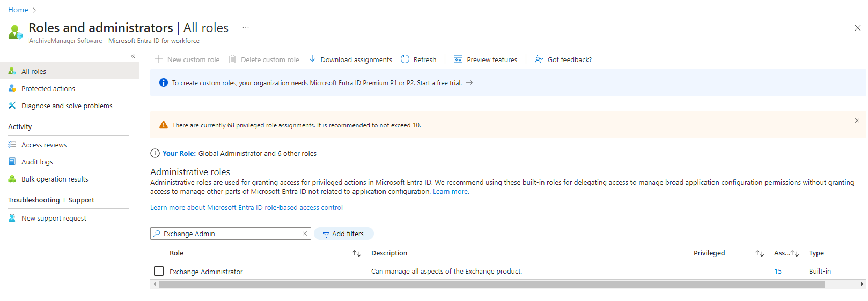Click the role search input field
The width and height of the screenshot is (868, 301).
pyautogui.click(x=231, y=234)
